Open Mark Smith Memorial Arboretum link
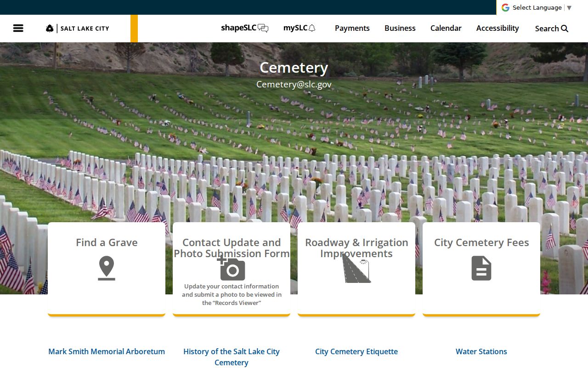 pyautogui.click(x=107, y=351)
